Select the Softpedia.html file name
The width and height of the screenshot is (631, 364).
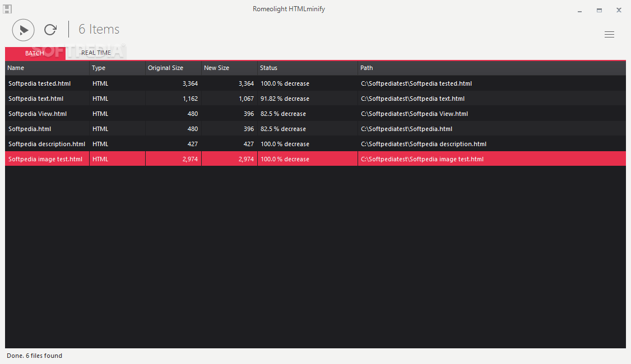(x=30, y=129)
